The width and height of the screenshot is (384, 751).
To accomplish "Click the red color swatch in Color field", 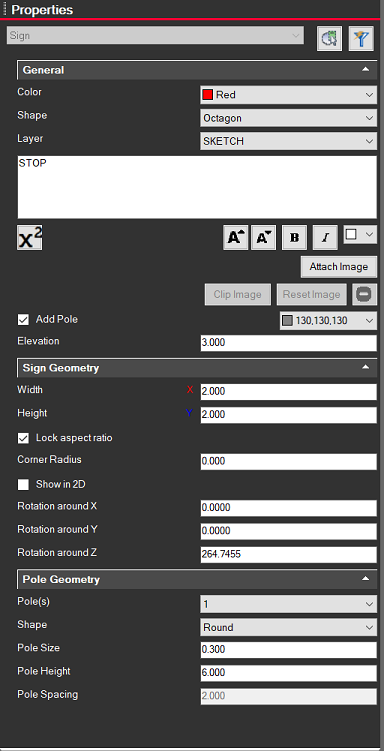I will 207,95.
